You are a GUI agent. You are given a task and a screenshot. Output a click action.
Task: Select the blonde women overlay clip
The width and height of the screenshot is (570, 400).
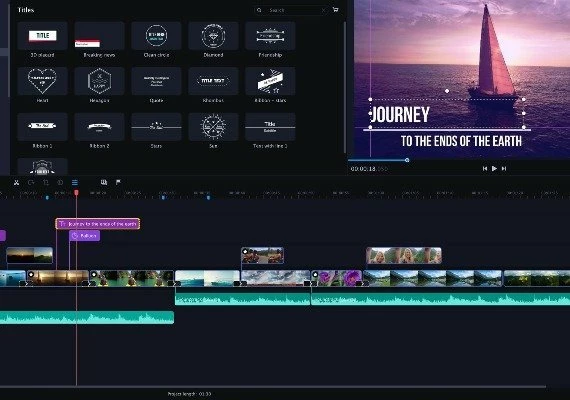click(404, 255)
